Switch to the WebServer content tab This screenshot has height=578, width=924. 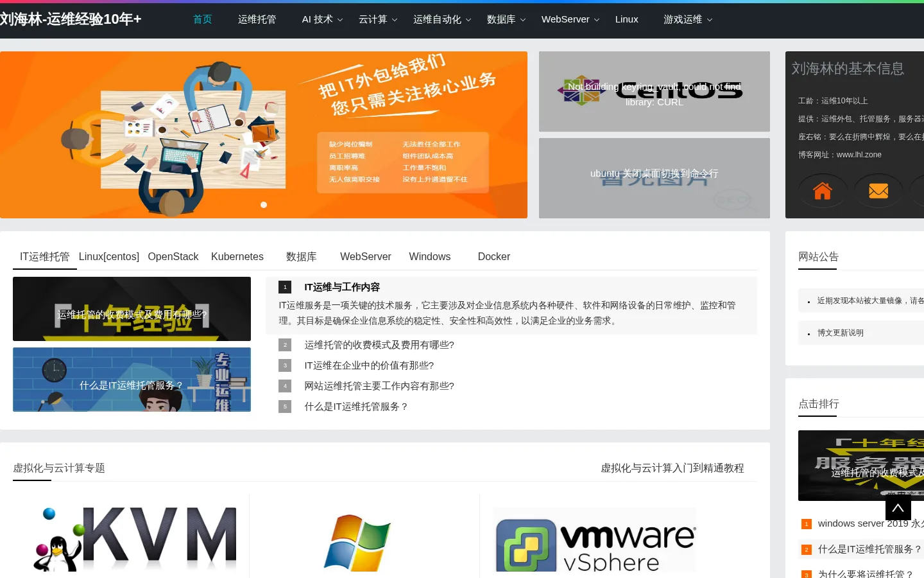[366, 257]
